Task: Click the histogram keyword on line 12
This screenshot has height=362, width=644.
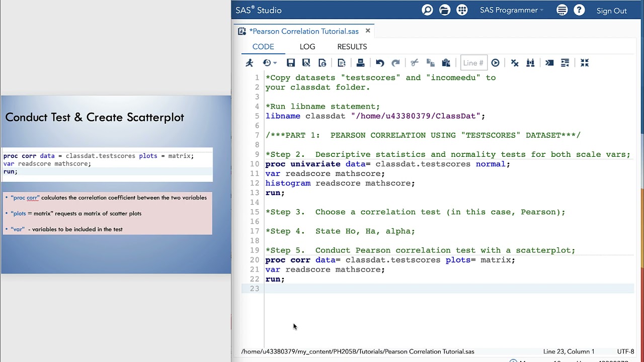Action: click(x=288, y=183)
